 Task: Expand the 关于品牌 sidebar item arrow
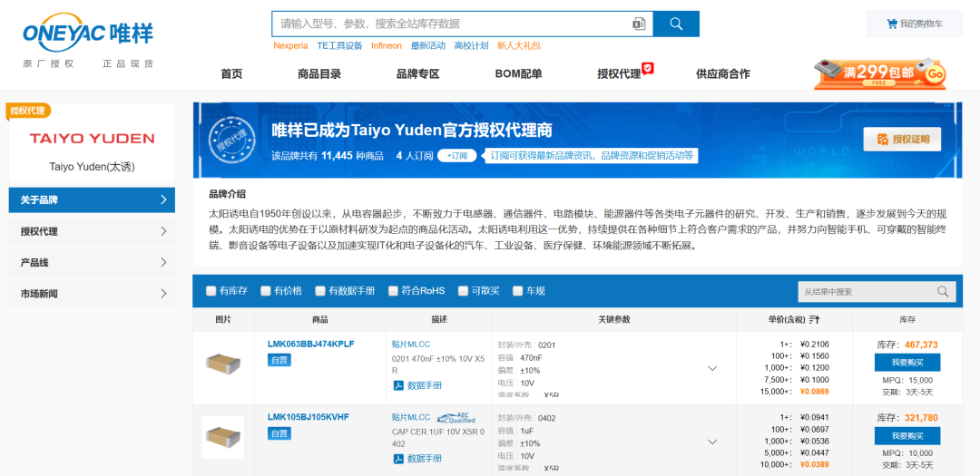(163, 199)
